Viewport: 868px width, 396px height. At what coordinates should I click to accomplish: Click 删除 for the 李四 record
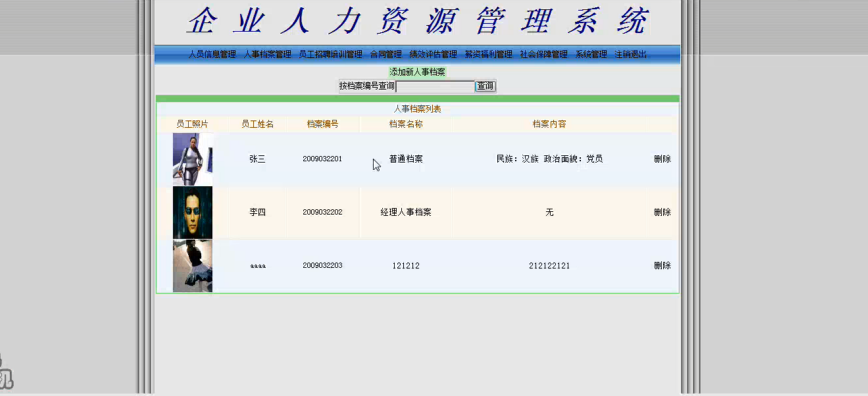pyautogui.click(x=662, y=212)
